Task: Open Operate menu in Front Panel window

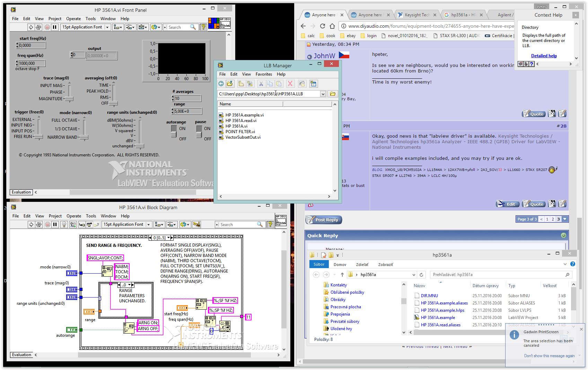Action: click(73, 19)
